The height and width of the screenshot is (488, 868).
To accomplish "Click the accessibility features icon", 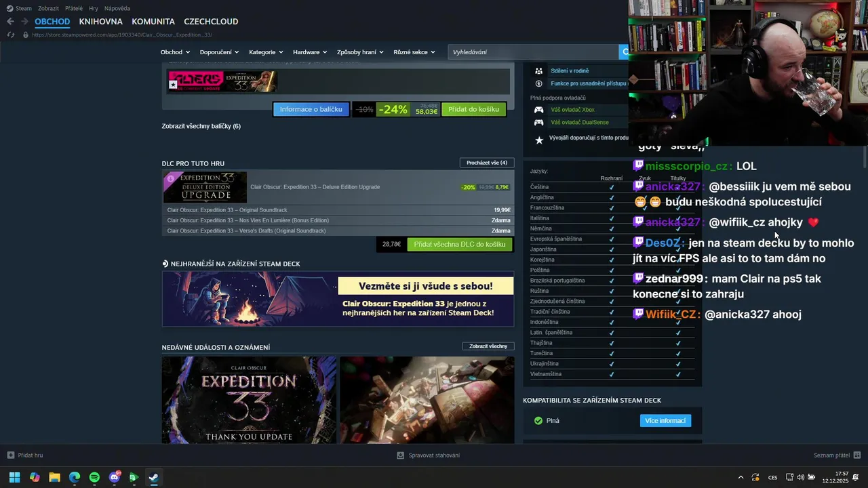I will tap(539, 83).
